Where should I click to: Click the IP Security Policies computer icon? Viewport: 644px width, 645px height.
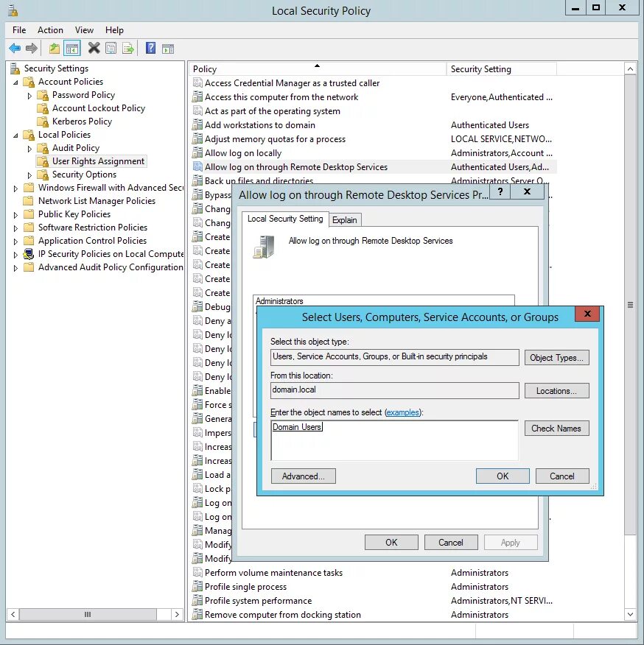click(29, 254)
